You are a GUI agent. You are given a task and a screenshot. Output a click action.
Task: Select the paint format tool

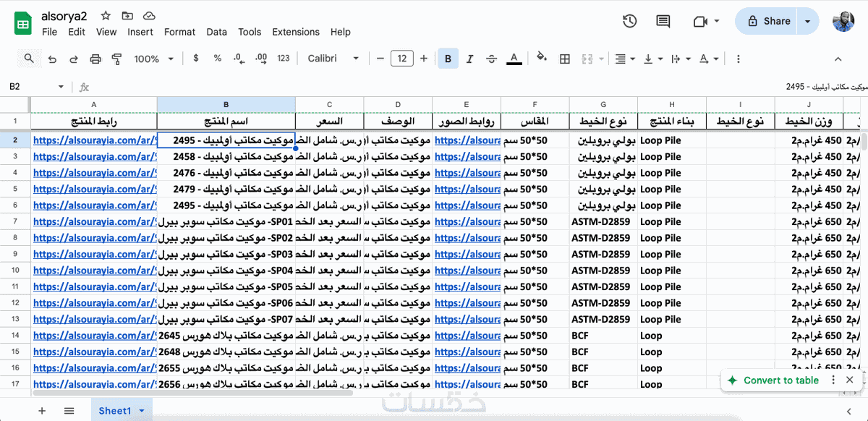click(117, 59)
